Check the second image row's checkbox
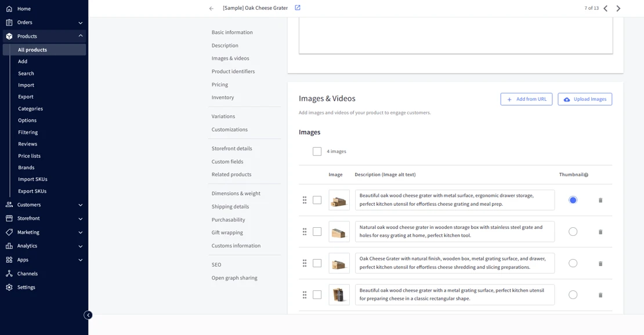The height and width of the screenshot is (335, 644). pos(317,231)
